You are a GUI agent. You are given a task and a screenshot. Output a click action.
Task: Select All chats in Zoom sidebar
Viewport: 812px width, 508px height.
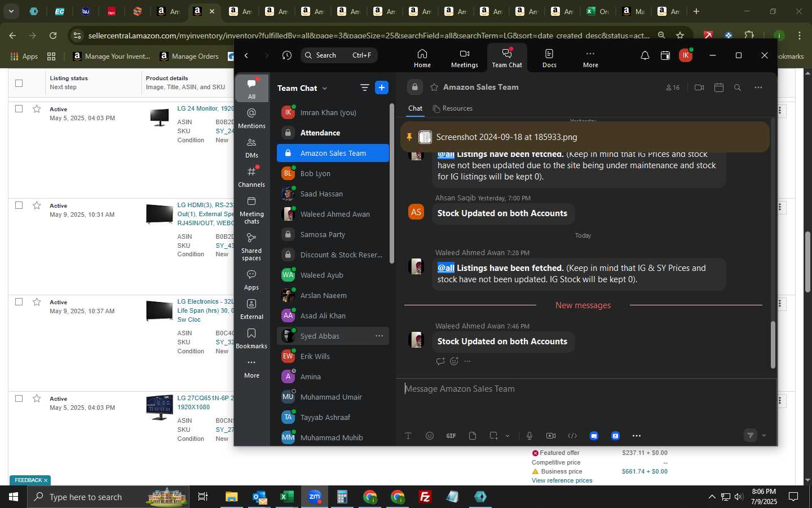click(x=251, y=89)
